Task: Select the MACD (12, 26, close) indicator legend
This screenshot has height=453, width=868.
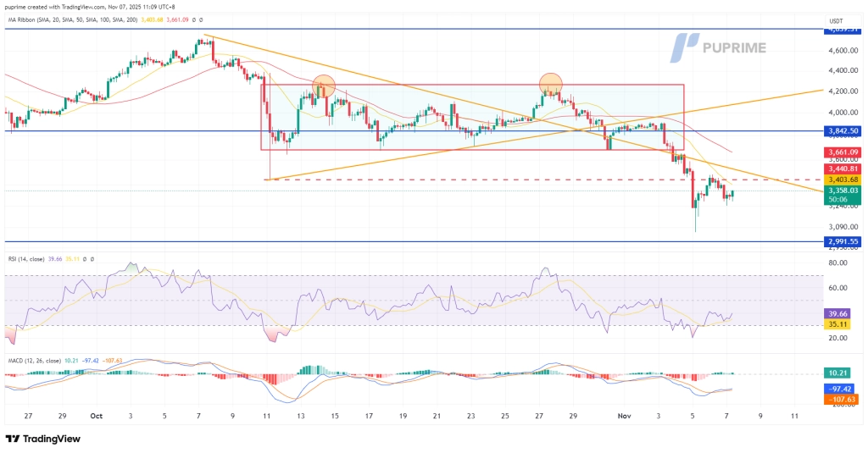Action: tap(36, 359)
